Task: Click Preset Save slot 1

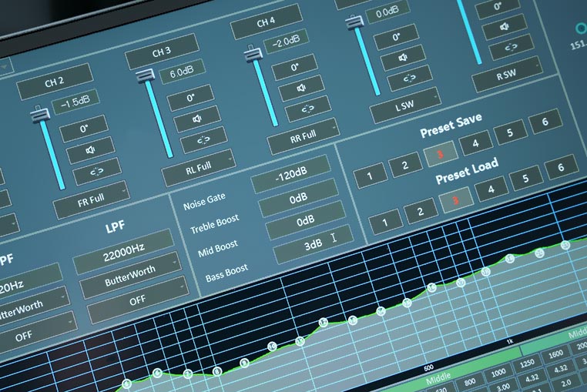Action: [371, 176]
